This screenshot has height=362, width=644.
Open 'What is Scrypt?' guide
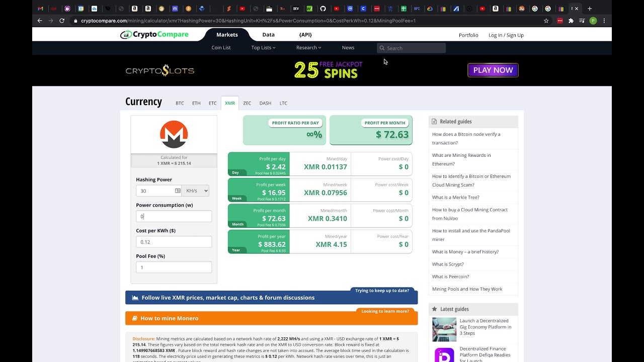point(448,264)
